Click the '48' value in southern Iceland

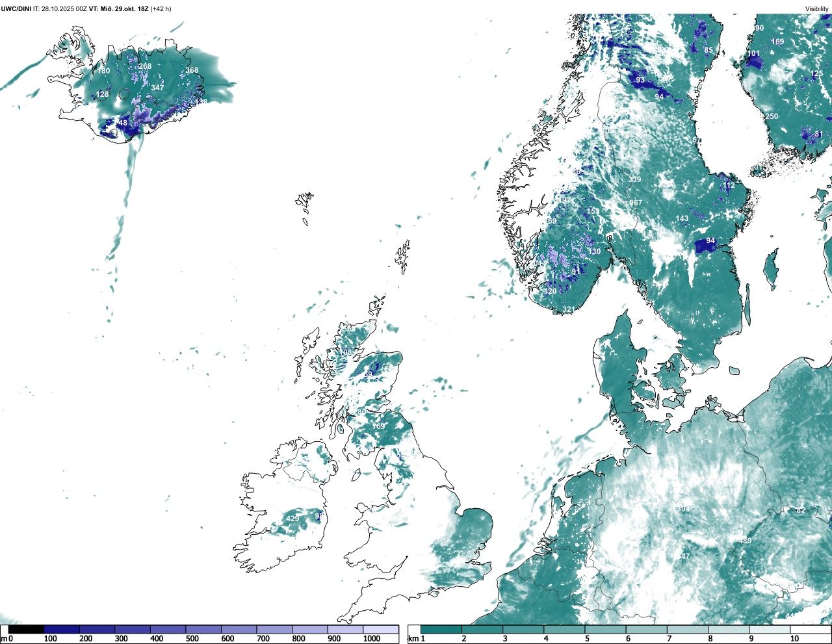(x=123, y=122)
